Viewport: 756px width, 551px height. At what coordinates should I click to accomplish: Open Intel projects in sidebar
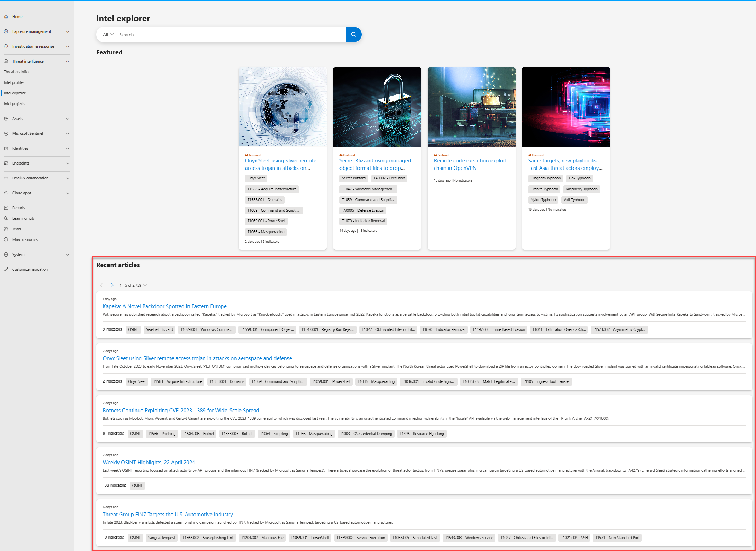[14, 104]
